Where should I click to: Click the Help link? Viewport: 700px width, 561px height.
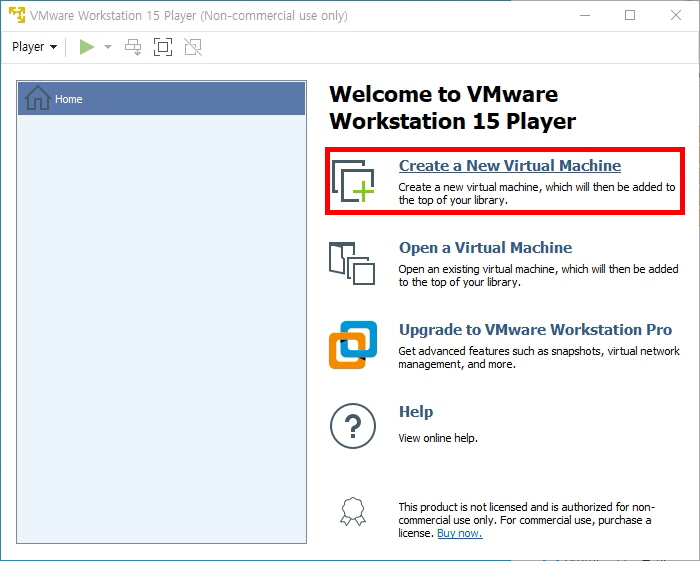click(x=416, y=411)
